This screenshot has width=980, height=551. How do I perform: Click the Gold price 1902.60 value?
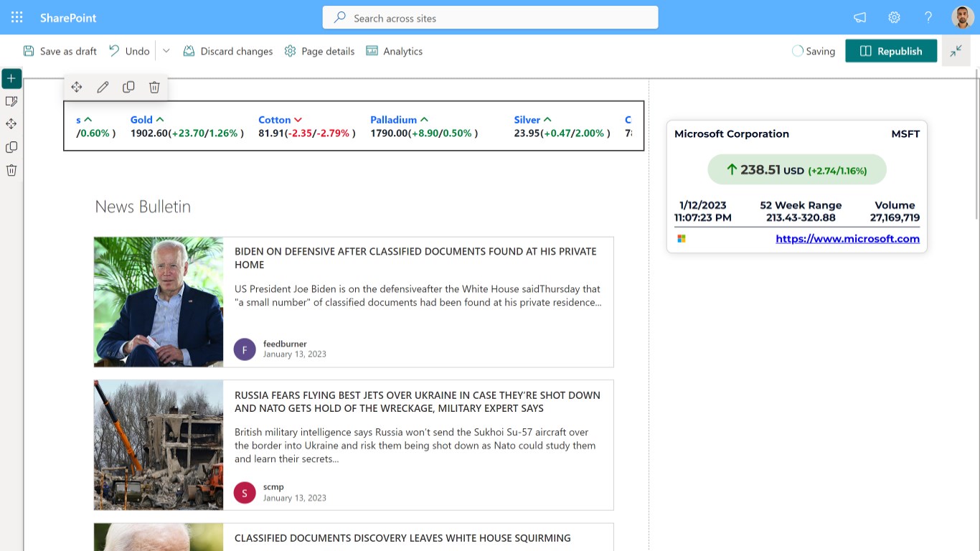(149, 133)
